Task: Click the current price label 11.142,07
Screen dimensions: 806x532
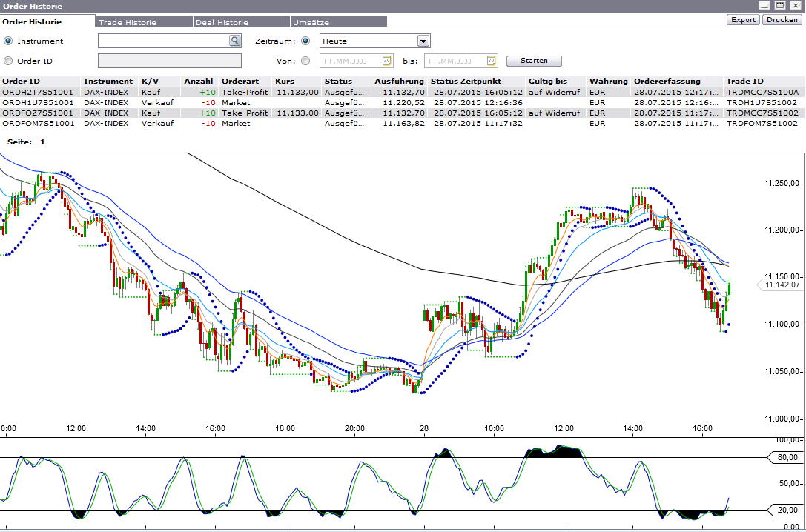Action: 782,285
